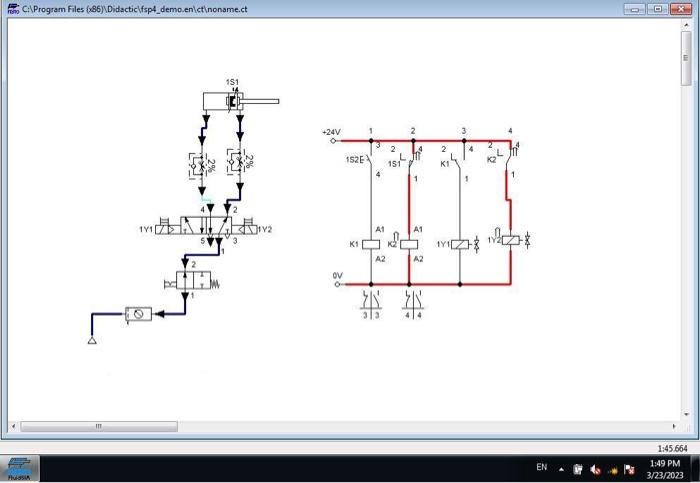The height and width of the screenshot is (483, 700).
Task: Click the horizontal scrollbar thumb
Action: [99, 426]
